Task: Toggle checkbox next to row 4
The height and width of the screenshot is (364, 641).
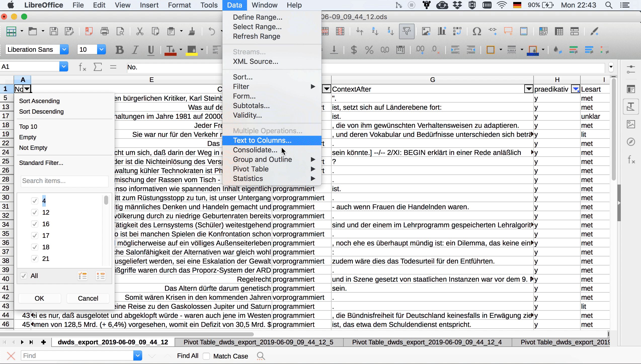Action: point(35,201)
